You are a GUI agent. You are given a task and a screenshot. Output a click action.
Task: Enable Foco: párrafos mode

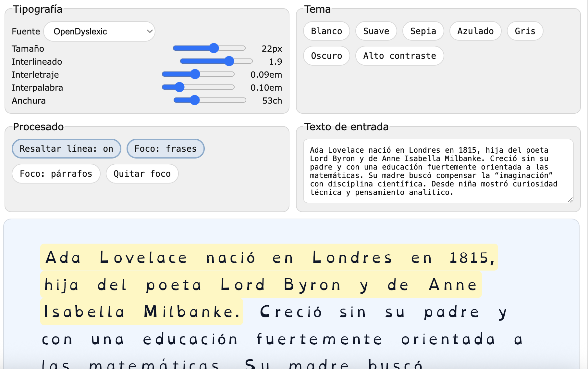click(56, 174)
